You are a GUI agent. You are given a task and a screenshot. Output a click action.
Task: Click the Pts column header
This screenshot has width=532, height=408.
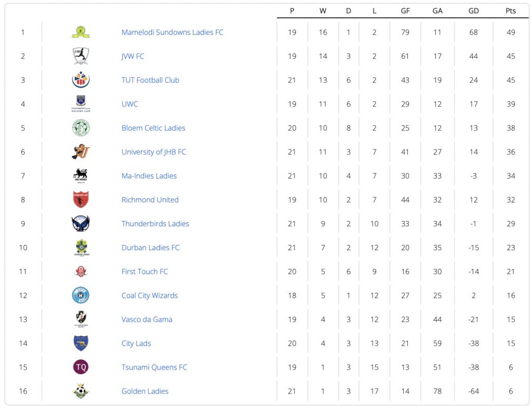tap(511, 11)
